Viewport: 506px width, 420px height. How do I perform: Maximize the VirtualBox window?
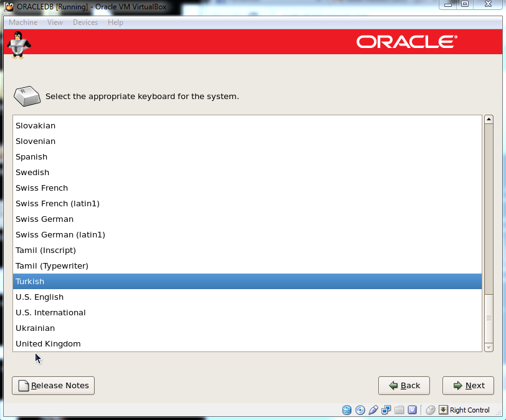(465, 4)
